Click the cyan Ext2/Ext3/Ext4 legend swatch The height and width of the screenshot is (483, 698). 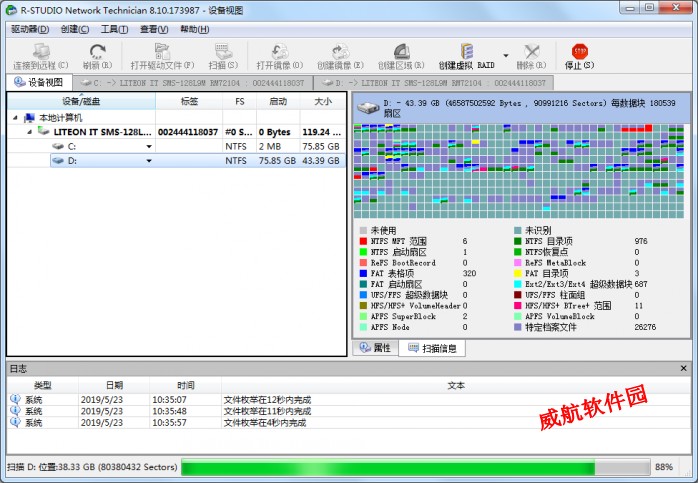[518, 284]
